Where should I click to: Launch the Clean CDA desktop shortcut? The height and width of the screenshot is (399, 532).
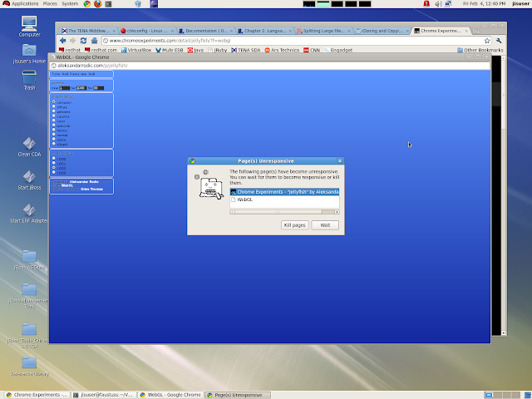pyautogui.click(x=29, y=146)
